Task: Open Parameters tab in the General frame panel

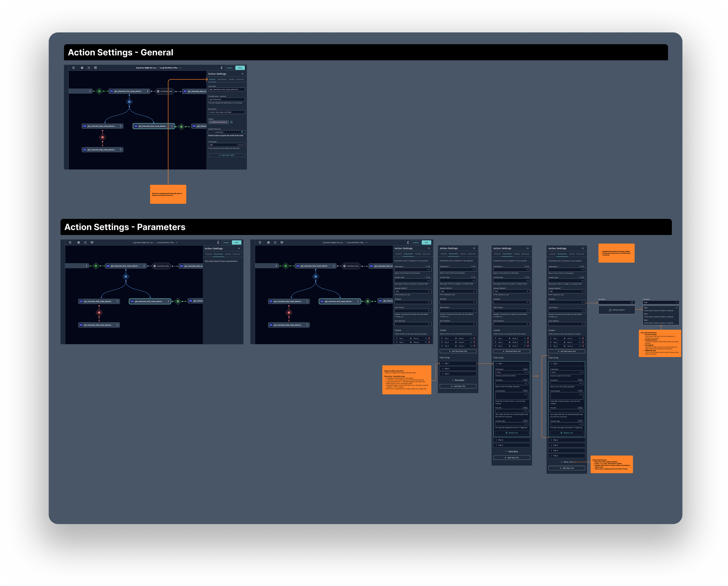Action: pos(222,79)
